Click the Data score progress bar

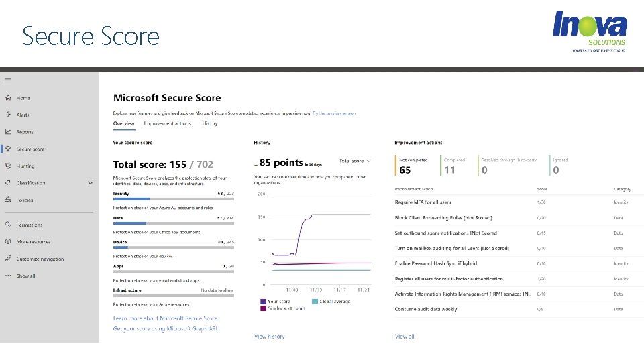[173, 223]
